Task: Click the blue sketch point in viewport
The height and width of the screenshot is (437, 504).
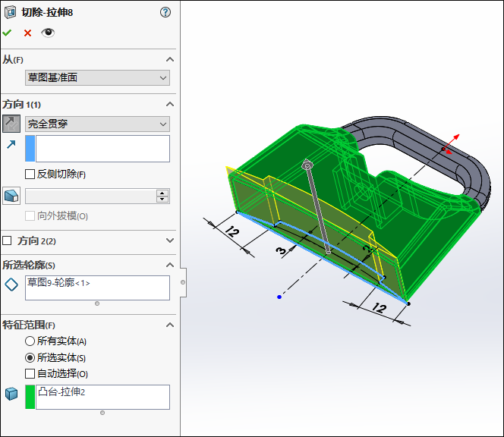Action: point(279,297)
